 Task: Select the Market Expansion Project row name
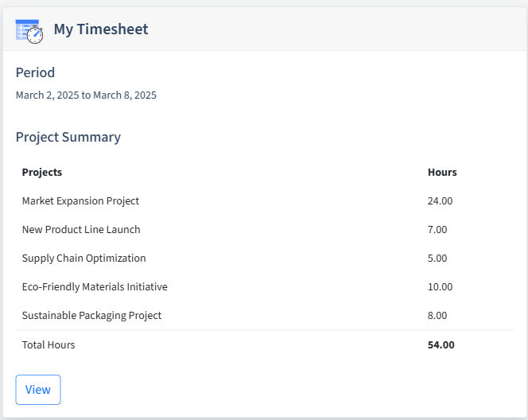80,200
